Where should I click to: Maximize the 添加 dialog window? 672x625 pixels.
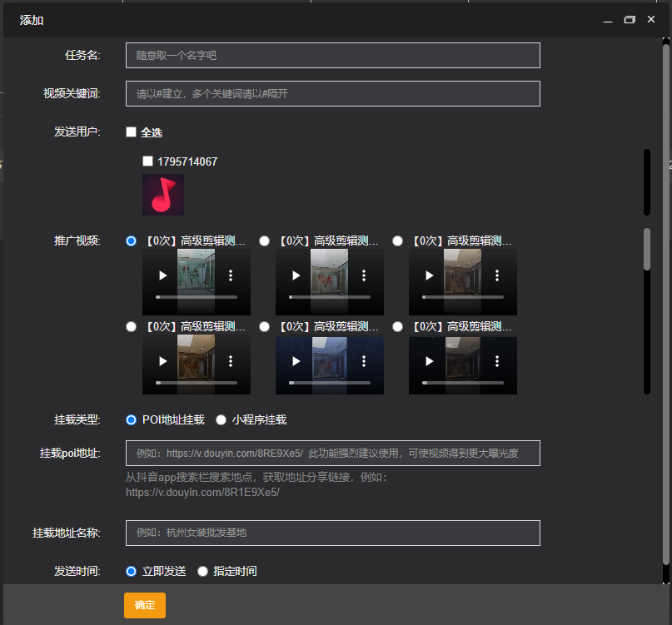[x=630, y=20]
